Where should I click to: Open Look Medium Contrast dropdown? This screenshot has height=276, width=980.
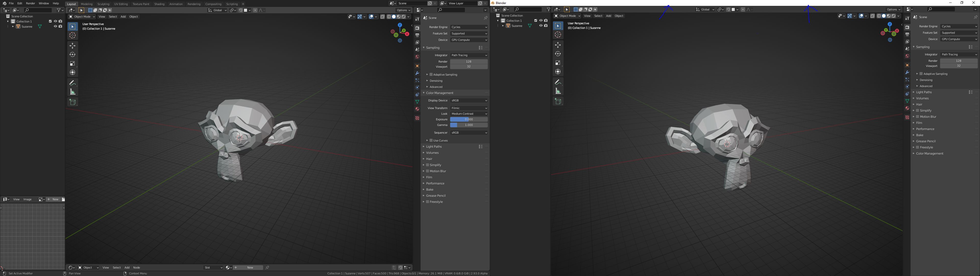click(x=469, y=114)
